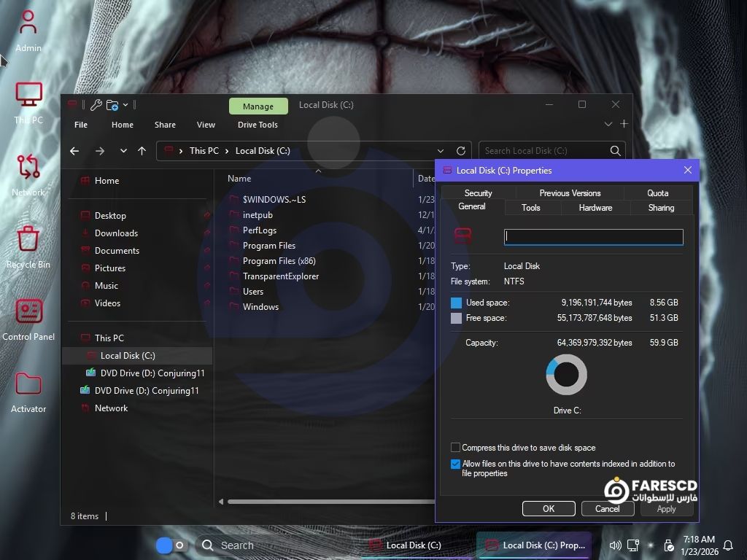The width and height of the screenshot is (747, 560).
Task: Uncheck Allow files to have contents indexed
Action: click(455, 464)
